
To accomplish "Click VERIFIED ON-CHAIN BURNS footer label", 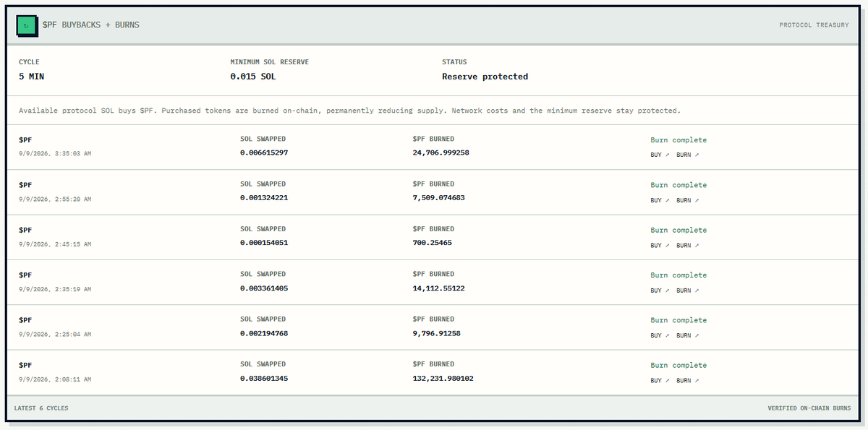I will pos(809,408).
